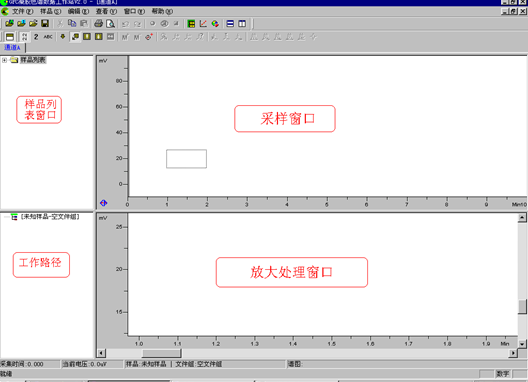Screen dimensions: 528x382
Task: Click the Save floppy disk icon
Action: coord(45,23)
